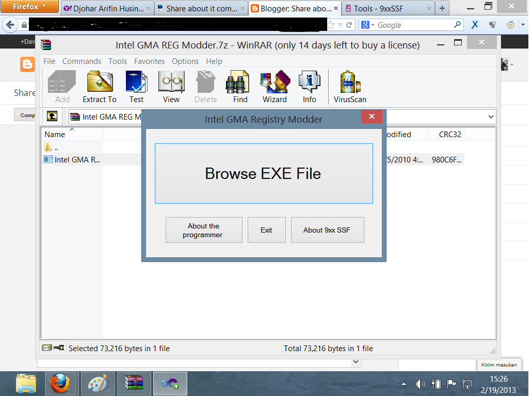Click the volume speaker tray icon

click(420, 384)
